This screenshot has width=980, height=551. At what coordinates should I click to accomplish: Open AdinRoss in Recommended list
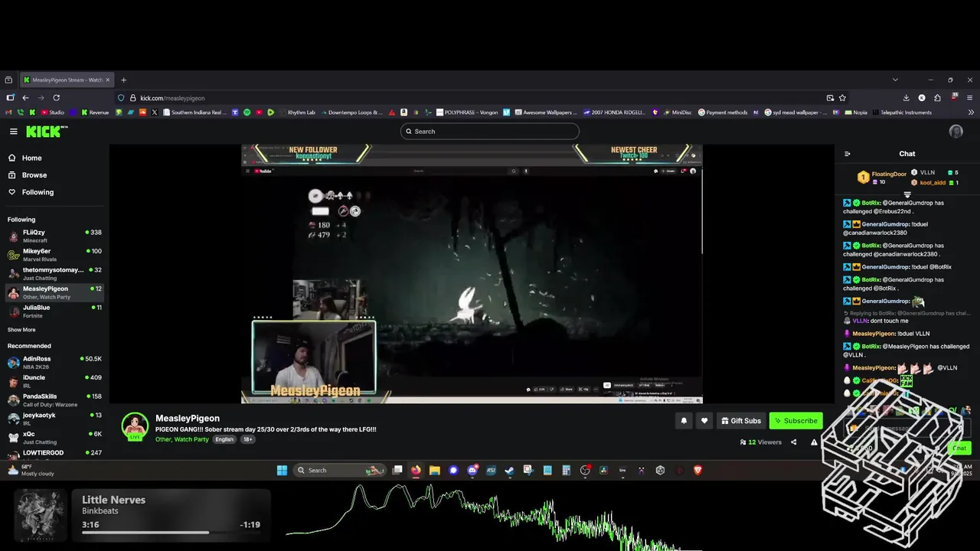tap(54, 362)
